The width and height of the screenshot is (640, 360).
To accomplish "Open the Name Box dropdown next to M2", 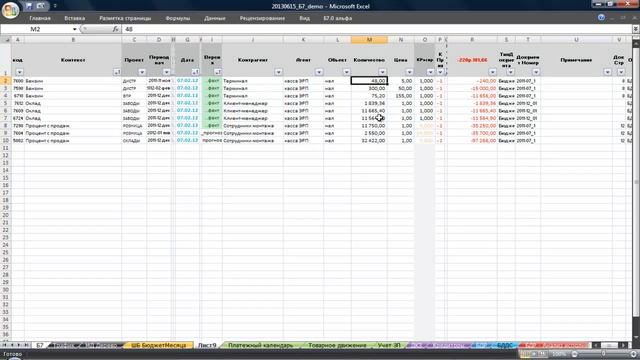I will pos(74,29).
